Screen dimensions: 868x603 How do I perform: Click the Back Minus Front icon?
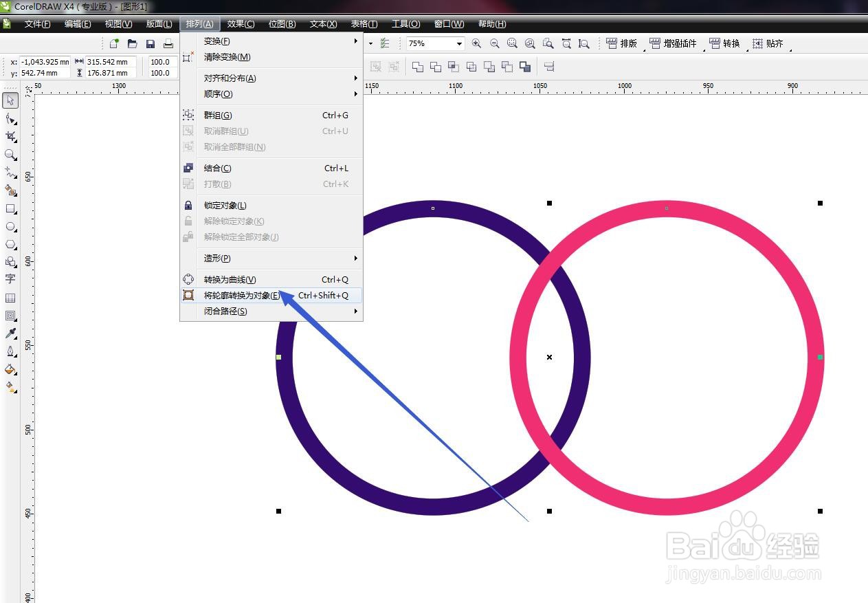[x=507, y=67]
